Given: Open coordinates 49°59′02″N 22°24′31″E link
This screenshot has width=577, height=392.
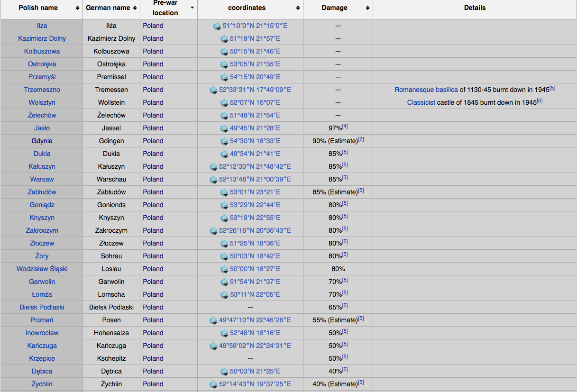Looking at the screenshot, I should (255, 346).
